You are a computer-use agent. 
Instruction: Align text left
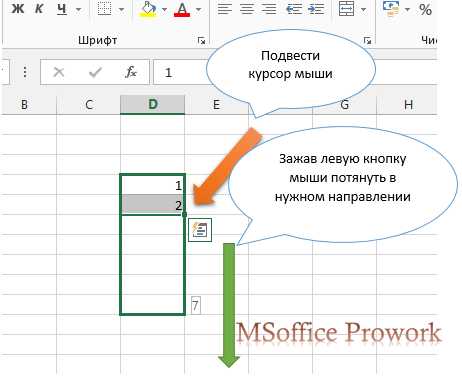click(225, 9)
